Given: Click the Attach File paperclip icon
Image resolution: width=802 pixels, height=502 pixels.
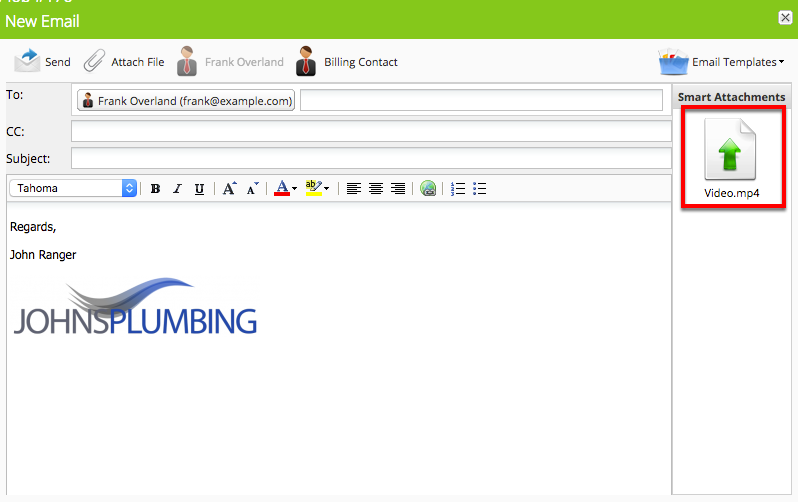Looking at the screenshot, I should pos(95,61).
